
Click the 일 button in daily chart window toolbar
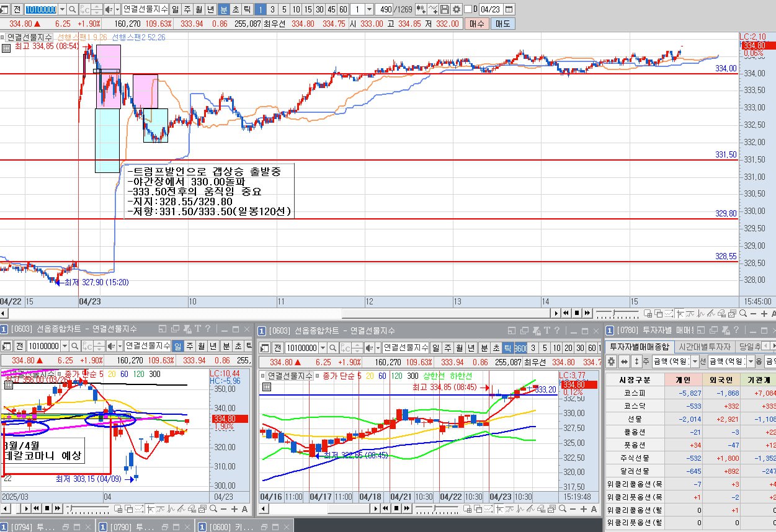[x=177, y=346]
